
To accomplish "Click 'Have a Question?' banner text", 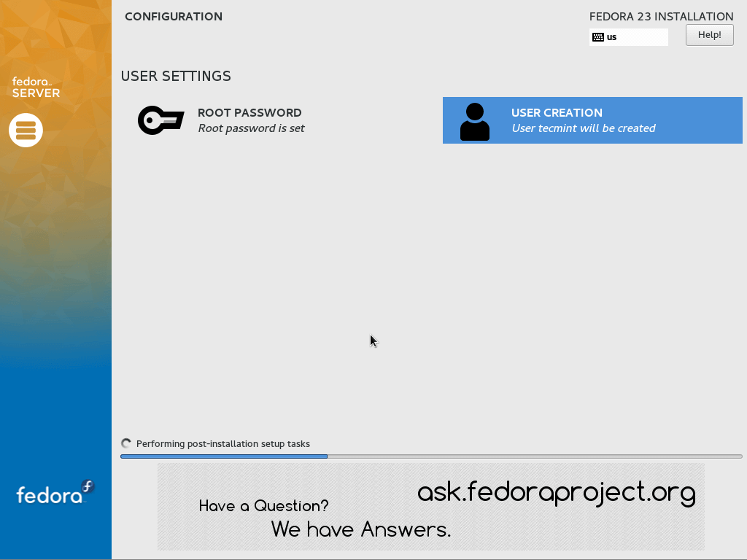I will tap(263, 506).
